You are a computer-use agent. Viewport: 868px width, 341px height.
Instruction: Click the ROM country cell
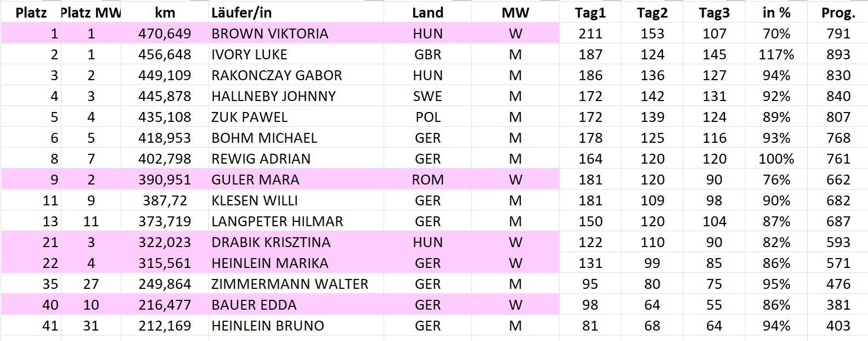click(x=427, y=180)
